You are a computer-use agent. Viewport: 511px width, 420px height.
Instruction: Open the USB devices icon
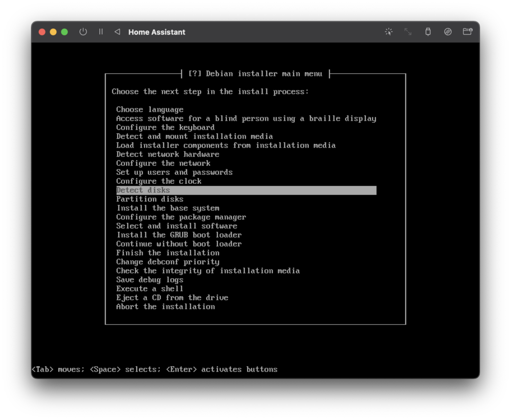(428, 31)
